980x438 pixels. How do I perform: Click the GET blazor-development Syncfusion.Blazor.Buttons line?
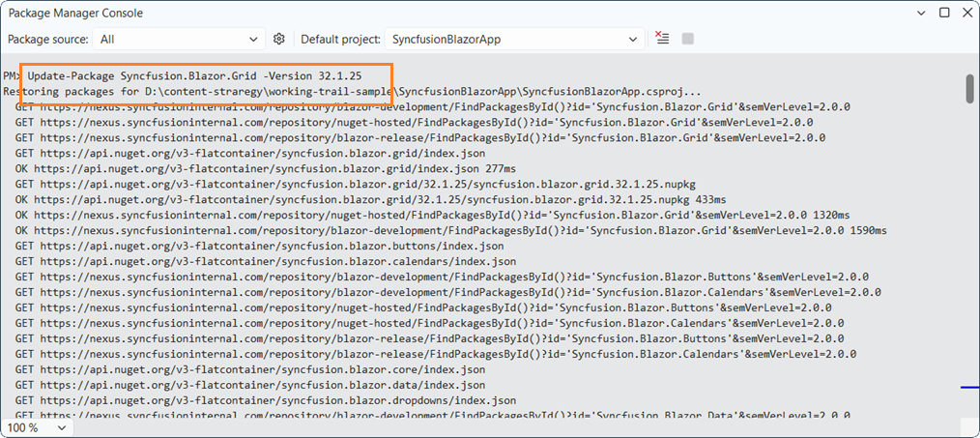click(442, 277)
